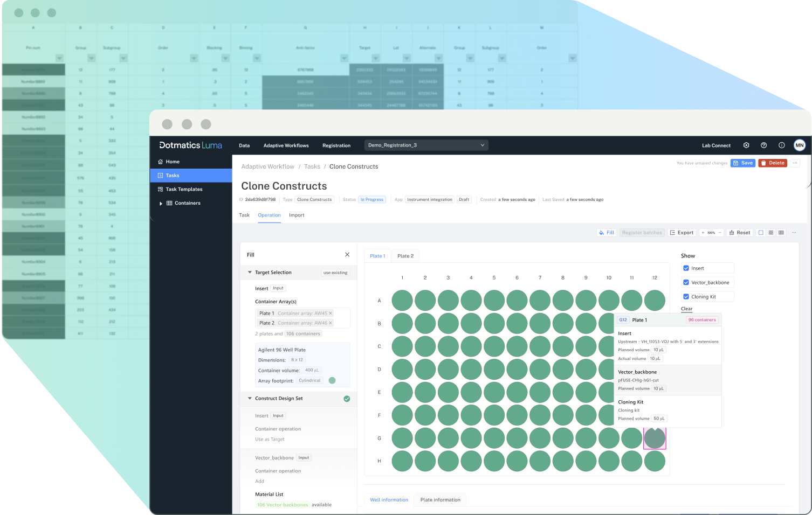Click the Reset plate icon
Viewport: 812px width, 515px height.
click(731, 232)
